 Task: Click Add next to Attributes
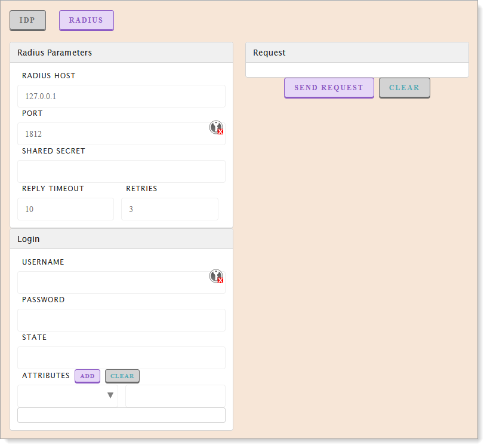87,376
